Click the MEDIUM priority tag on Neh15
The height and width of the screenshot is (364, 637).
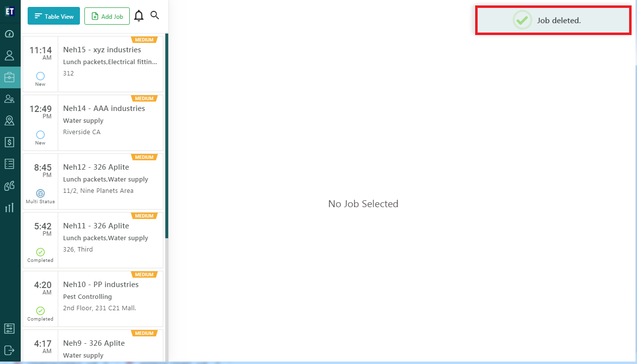pos(144,40)
